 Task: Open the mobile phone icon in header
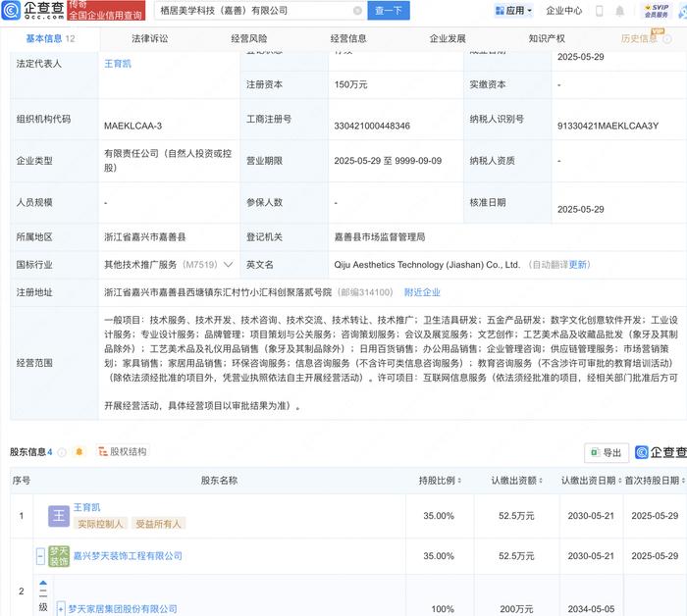[x=600, y=11]
